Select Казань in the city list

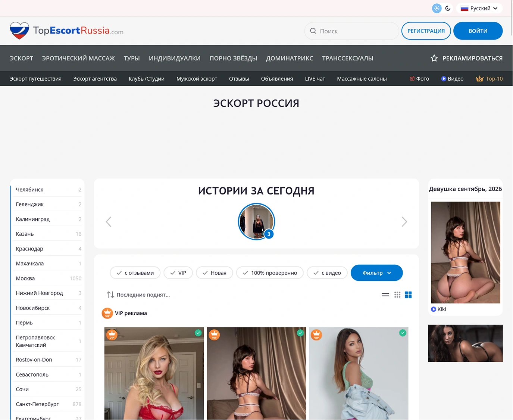49,234
